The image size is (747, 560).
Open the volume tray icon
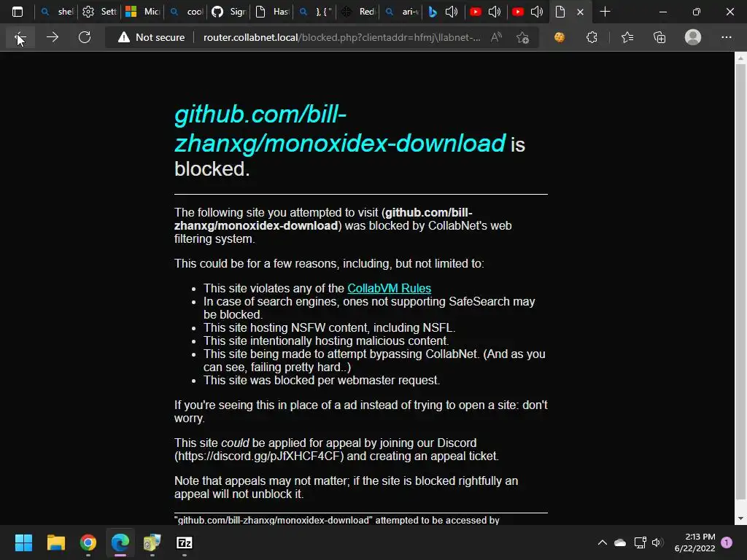pos(657,542)
